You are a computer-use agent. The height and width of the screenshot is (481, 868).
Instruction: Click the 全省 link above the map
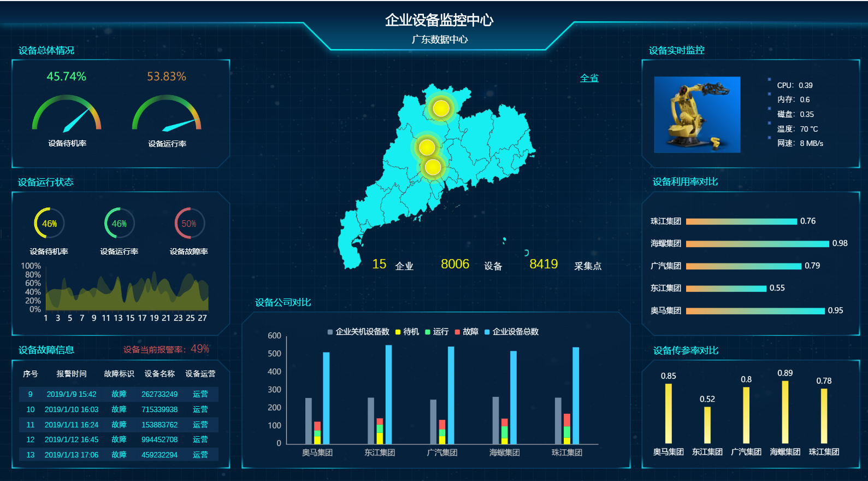589,78
